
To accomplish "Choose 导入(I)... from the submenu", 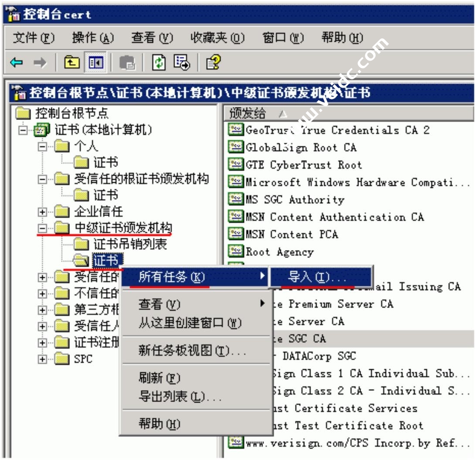I will pos(321,276).
